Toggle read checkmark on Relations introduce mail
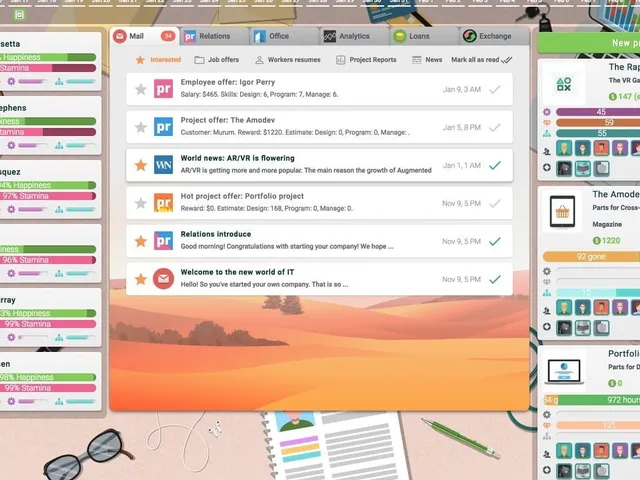640x480 pixels. tap(495, 241)
